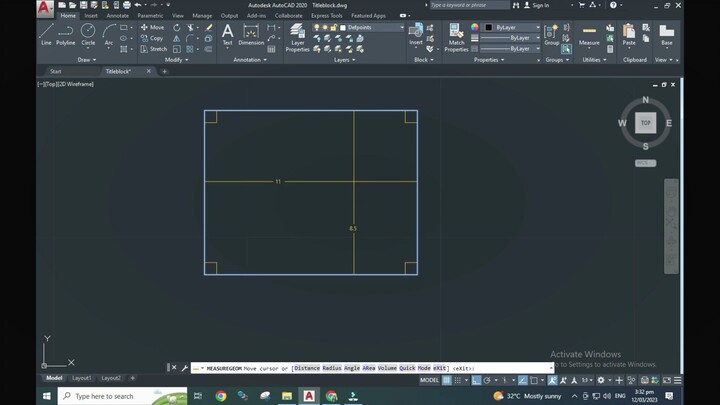The image size is (720, 405).
Task: Click the Copy tool
Action: (152, 38)
